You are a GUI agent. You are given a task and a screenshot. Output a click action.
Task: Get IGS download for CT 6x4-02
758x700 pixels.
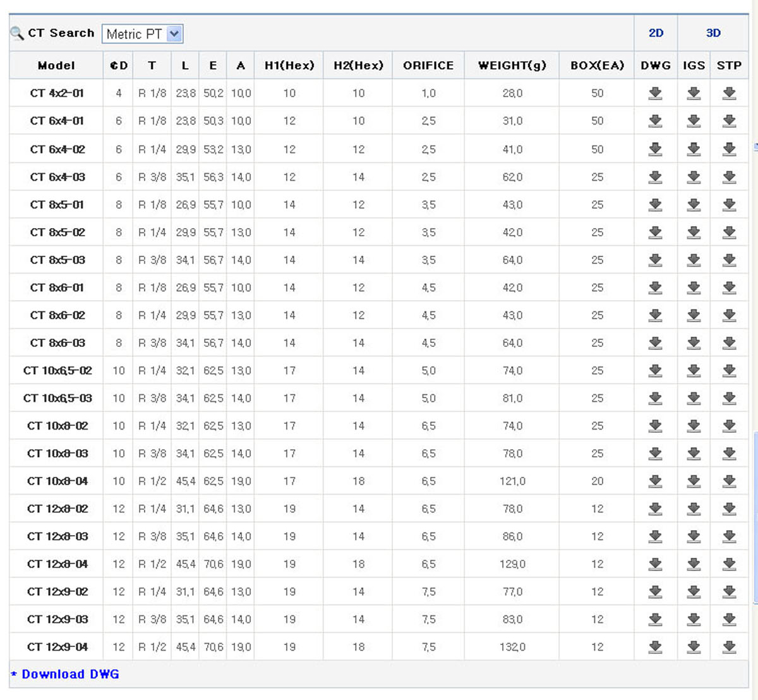[694, 149]
